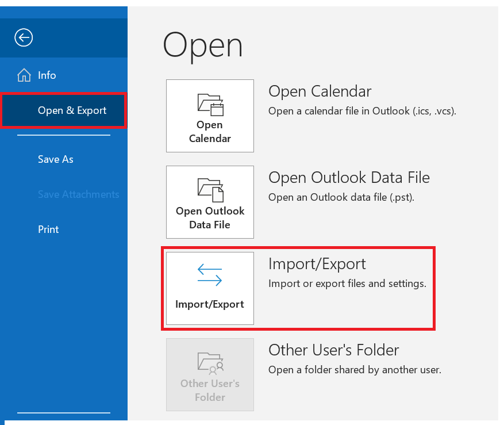Click the home icon beside Info
This screenshot has height=425, width=504.
coord(24,75)
